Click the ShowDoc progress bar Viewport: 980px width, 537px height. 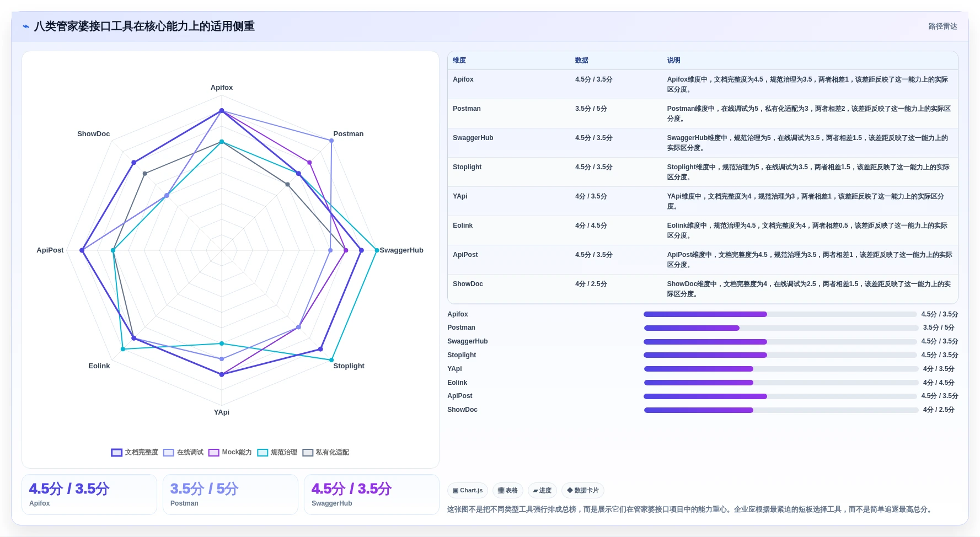click(781, 410)
